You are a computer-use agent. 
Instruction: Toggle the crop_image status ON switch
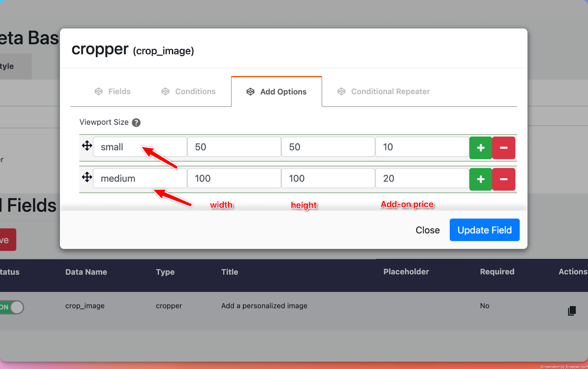(x=12, y=307)
